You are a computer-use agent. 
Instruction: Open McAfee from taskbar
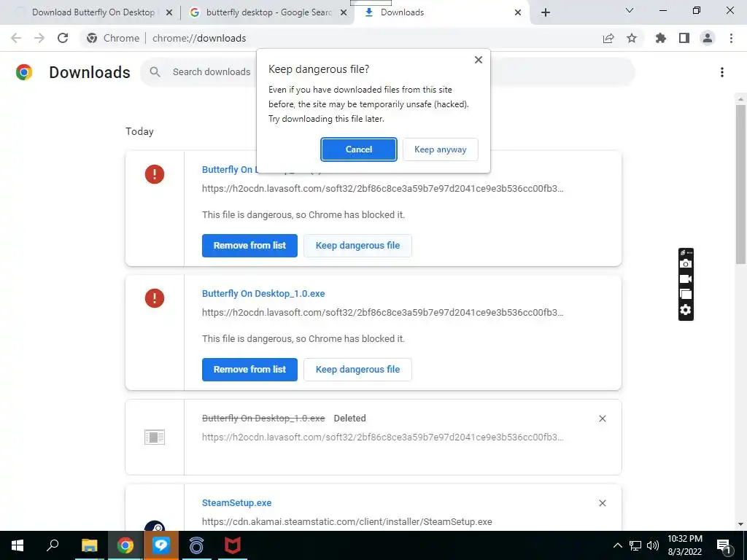[233, 545]
